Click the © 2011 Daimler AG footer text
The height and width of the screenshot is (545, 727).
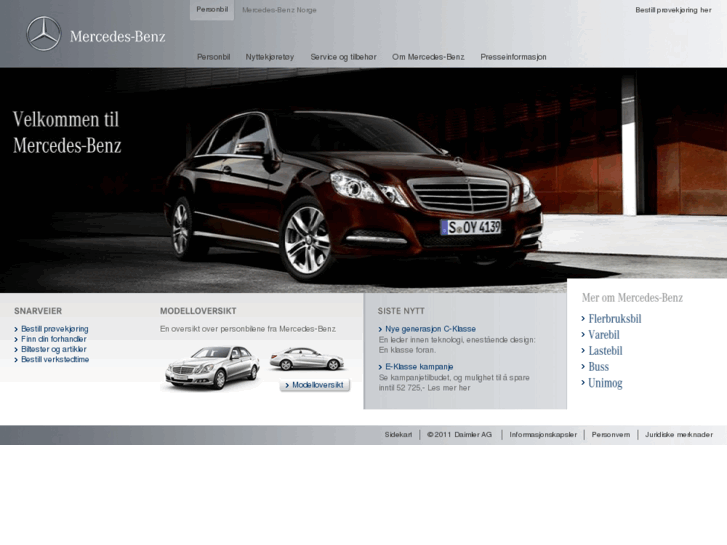coord(459,435)
